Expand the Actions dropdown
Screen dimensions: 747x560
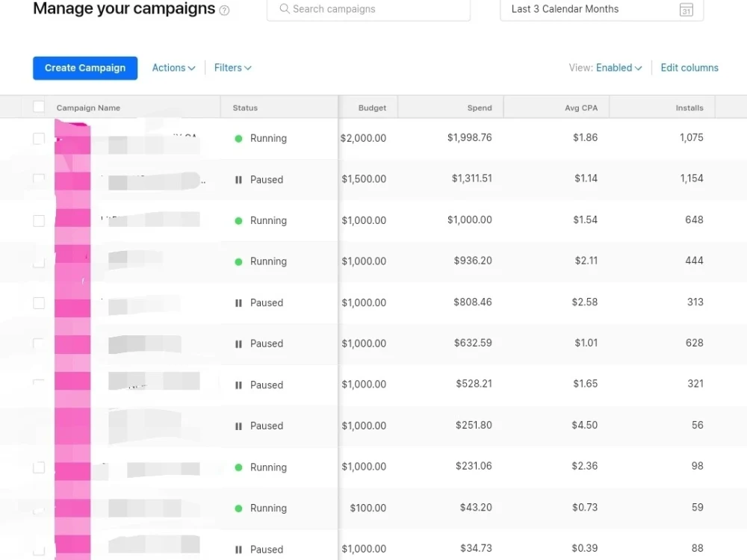pos(173,68)
